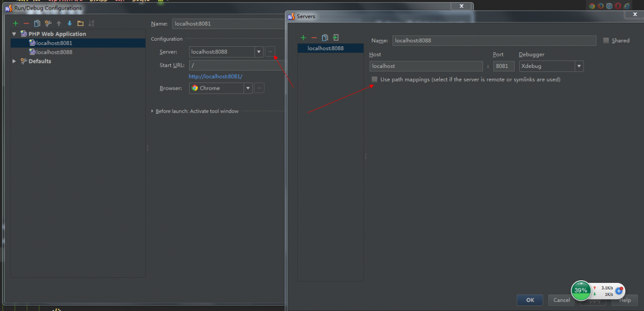
Task: Open Server browse ellipsis button
Action: (270, 51)
